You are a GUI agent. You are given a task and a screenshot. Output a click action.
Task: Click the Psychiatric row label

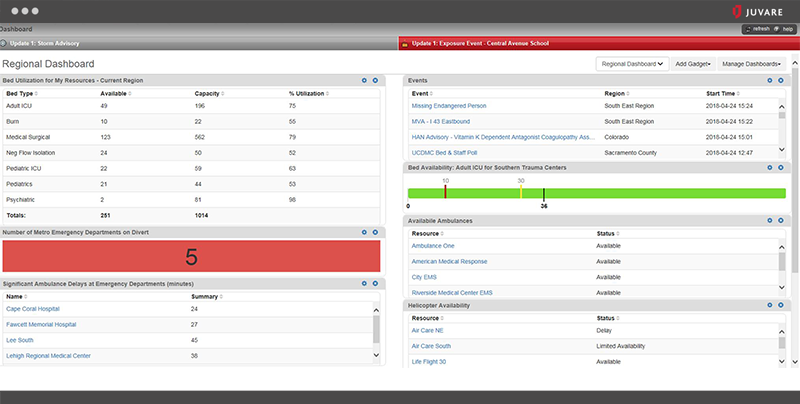click(x=20, y=200)
